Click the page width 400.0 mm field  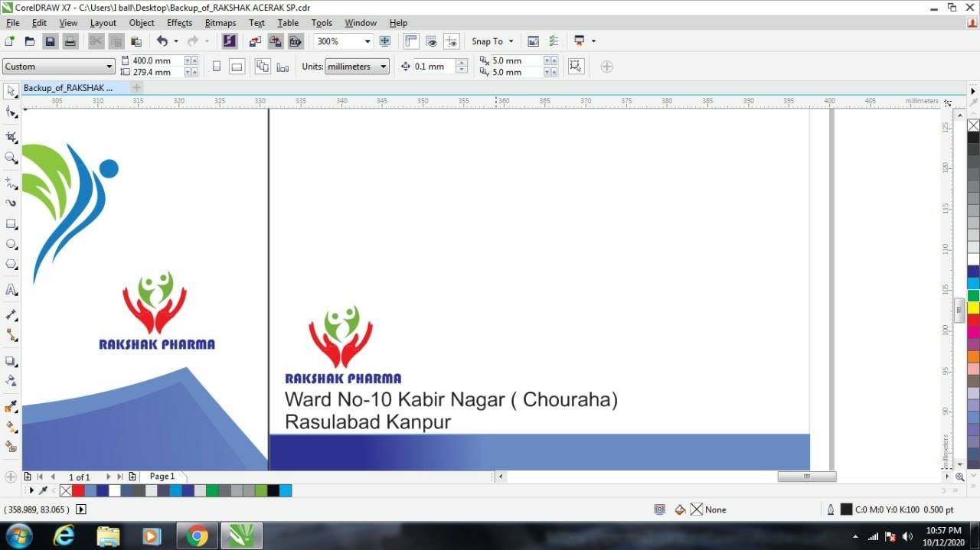pos(158,60)
